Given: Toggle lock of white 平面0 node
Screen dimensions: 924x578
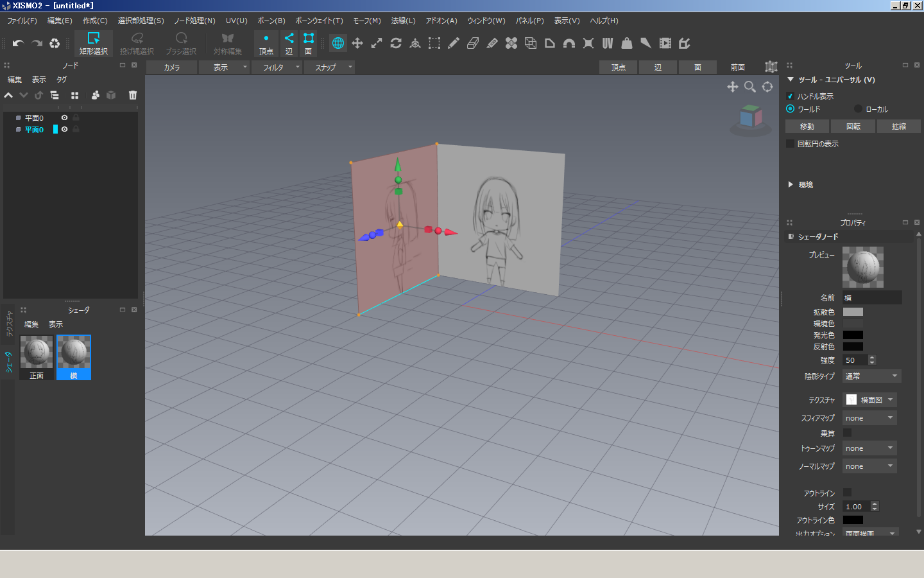Looking at the screenshot, I should click(x=76, y=118).
